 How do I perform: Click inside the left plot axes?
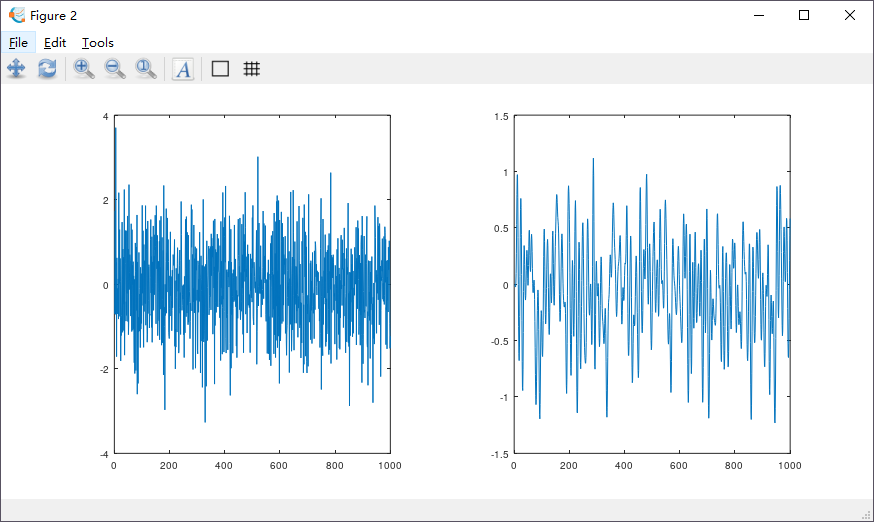[252, 284]
